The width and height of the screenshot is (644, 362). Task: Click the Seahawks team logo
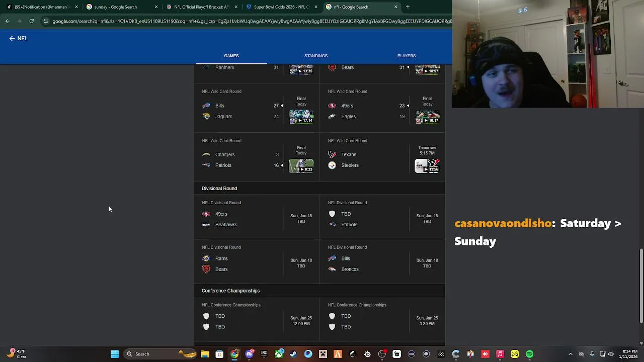tap(206, 225)
